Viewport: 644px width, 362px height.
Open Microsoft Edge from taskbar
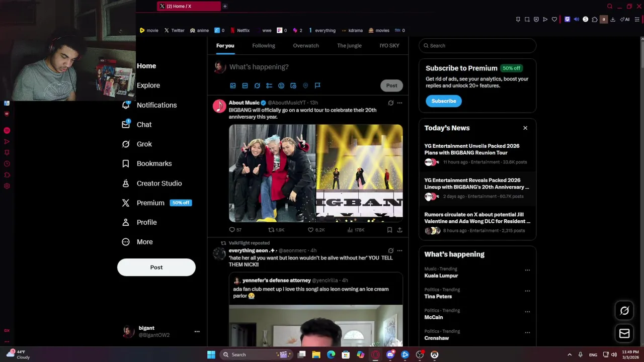[331, 354]
